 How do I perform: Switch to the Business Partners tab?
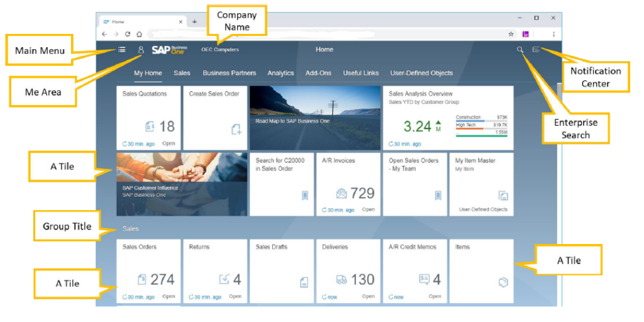click(x=229, y=73)
